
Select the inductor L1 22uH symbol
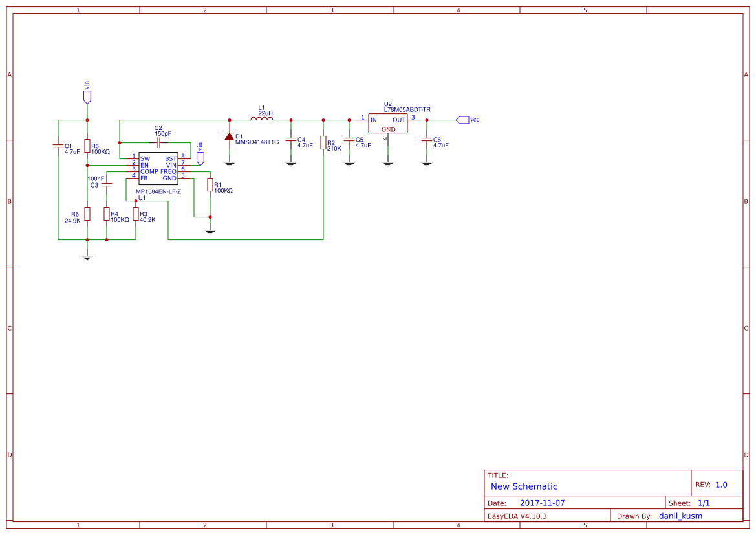point(262,118)
